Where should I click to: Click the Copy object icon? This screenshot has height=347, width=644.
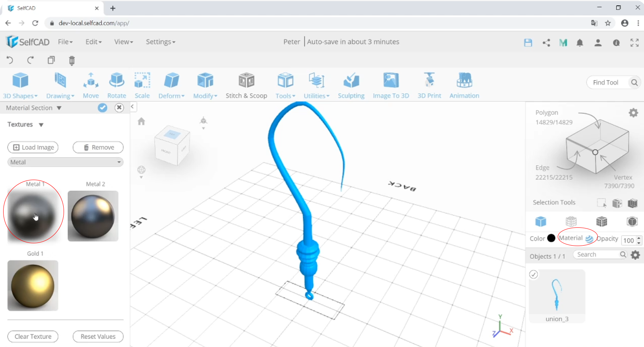(51, 60)
